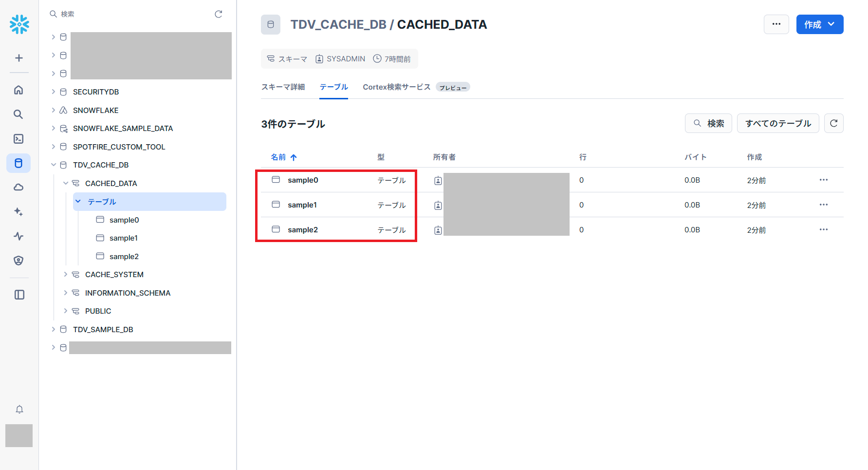Expand the INFORMATION_SCHEMA node
The width and height of the screenshot is (868, 470).
[66, 293]
